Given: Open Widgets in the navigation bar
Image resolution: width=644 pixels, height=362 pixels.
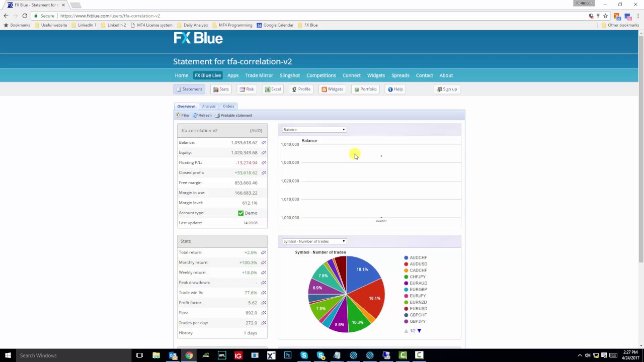Looking at the screenshot, I should 376,75.
